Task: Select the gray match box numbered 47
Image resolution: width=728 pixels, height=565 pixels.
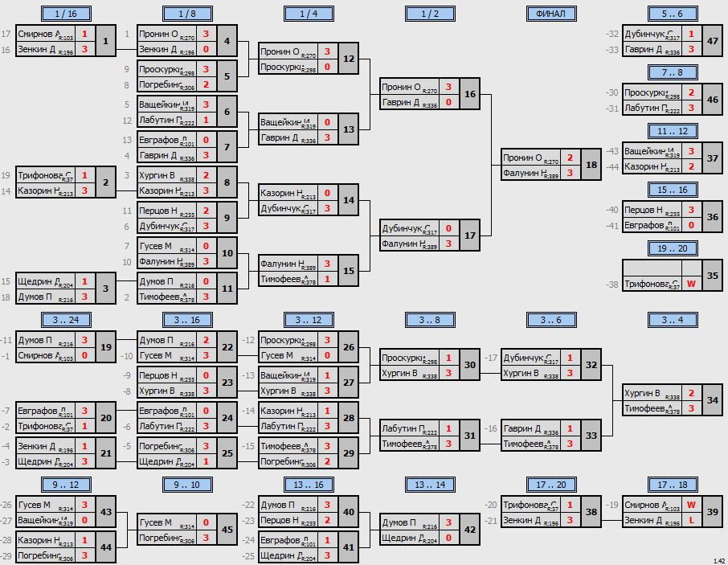Action: [713, 41]
